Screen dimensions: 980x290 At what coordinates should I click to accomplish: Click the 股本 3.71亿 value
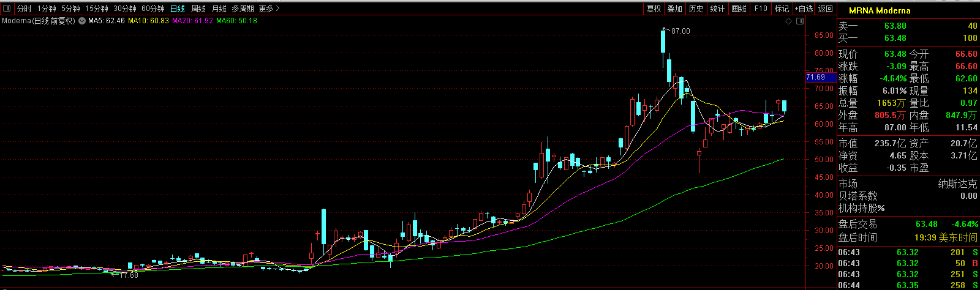tap(965, 155)
